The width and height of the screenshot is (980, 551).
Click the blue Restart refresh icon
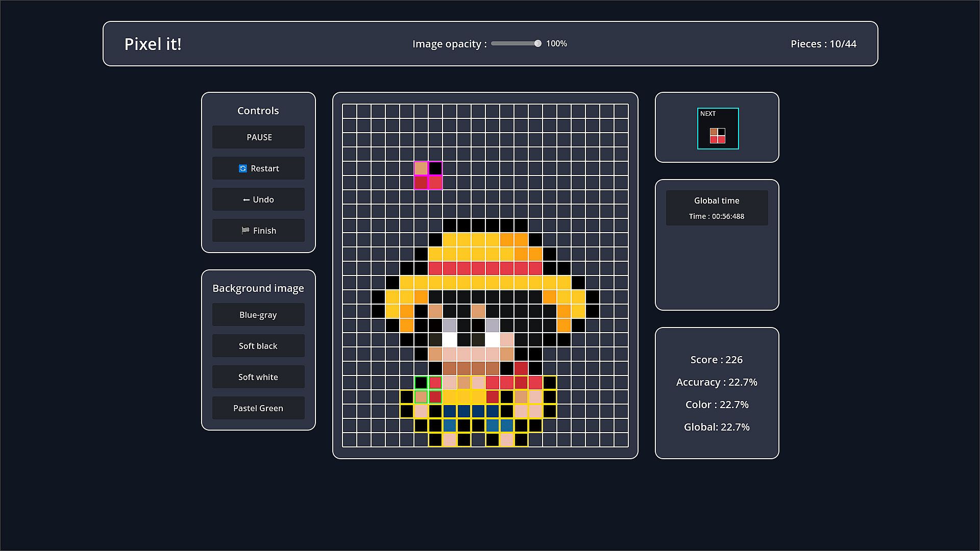(243, 168)
